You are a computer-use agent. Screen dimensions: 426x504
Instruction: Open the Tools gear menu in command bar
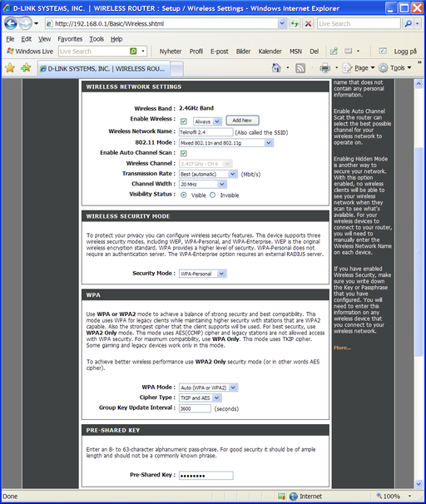[x=395, y=68]
